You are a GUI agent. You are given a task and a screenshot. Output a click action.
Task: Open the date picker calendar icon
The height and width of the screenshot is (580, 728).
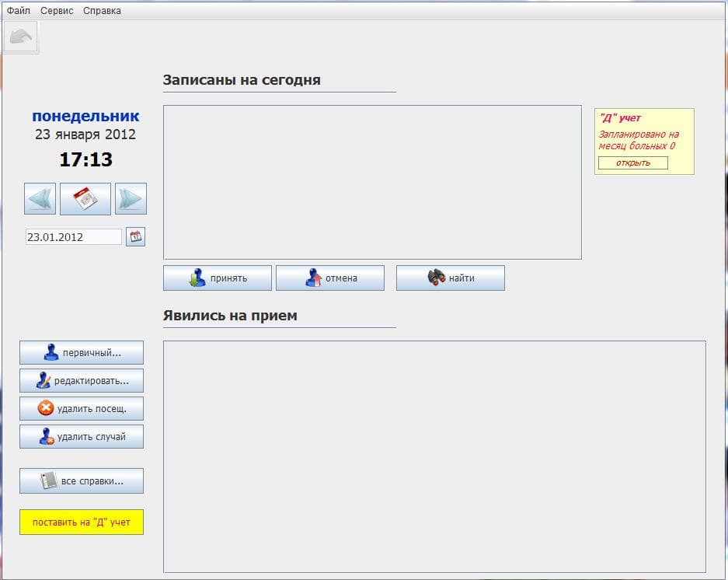(135, 236)
